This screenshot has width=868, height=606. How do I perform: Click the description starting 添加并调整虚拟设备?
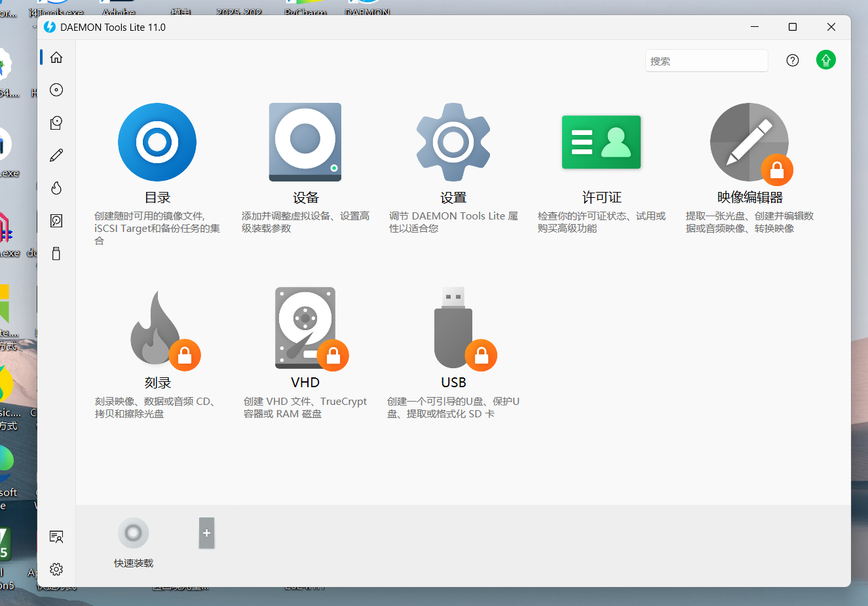point(305,222)
